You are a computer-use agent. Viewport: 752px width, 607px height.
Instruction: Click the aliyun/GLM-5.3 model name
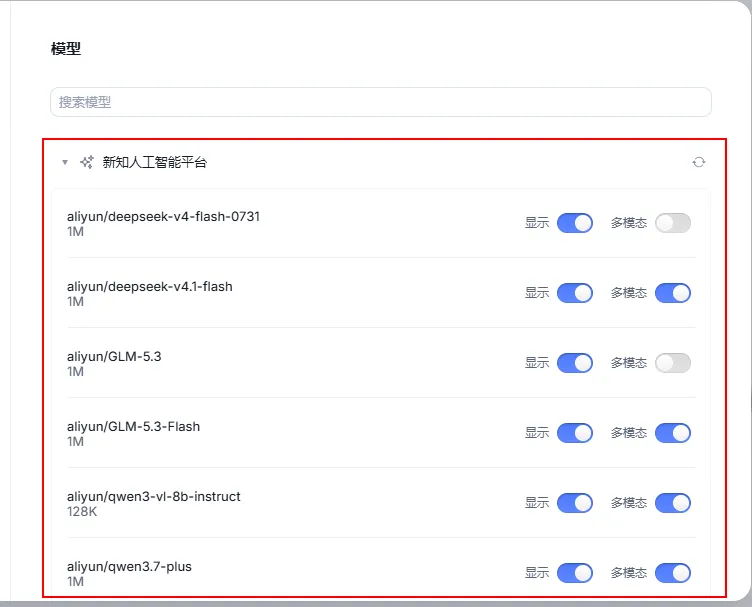(114, 357)
